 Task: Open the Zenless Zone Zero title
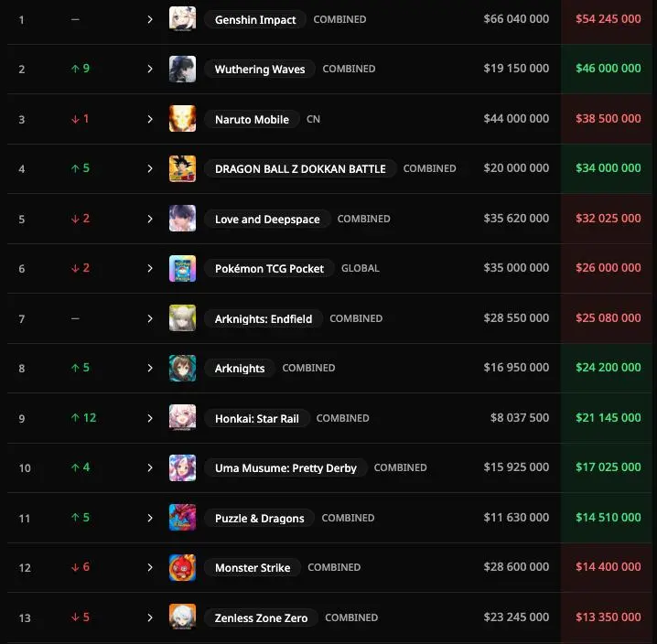click(261, 617)
